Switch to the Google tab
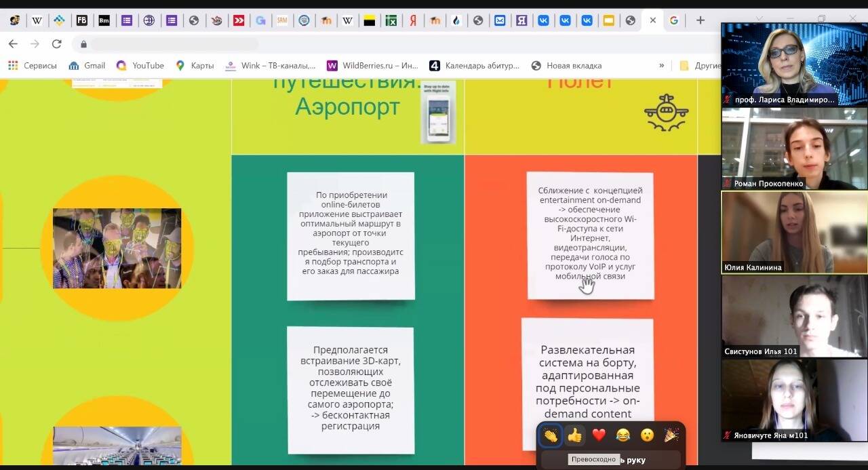Screen dimensions: 868x470 pos(673,20)
